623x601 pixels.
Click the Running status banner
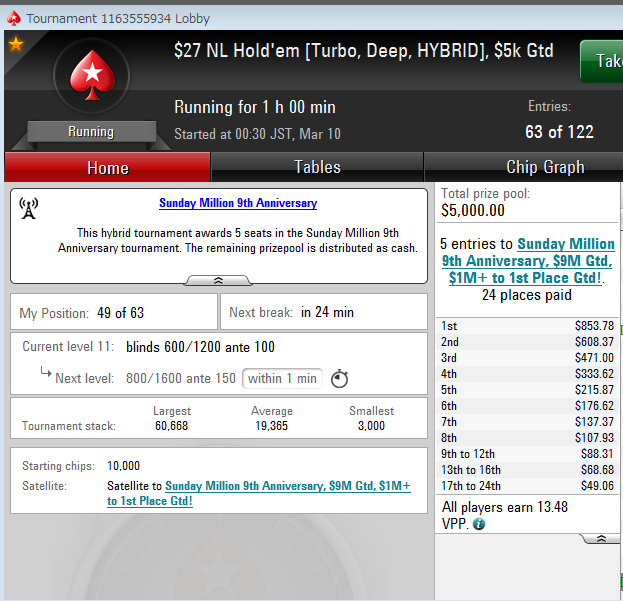tap(91, 131)
